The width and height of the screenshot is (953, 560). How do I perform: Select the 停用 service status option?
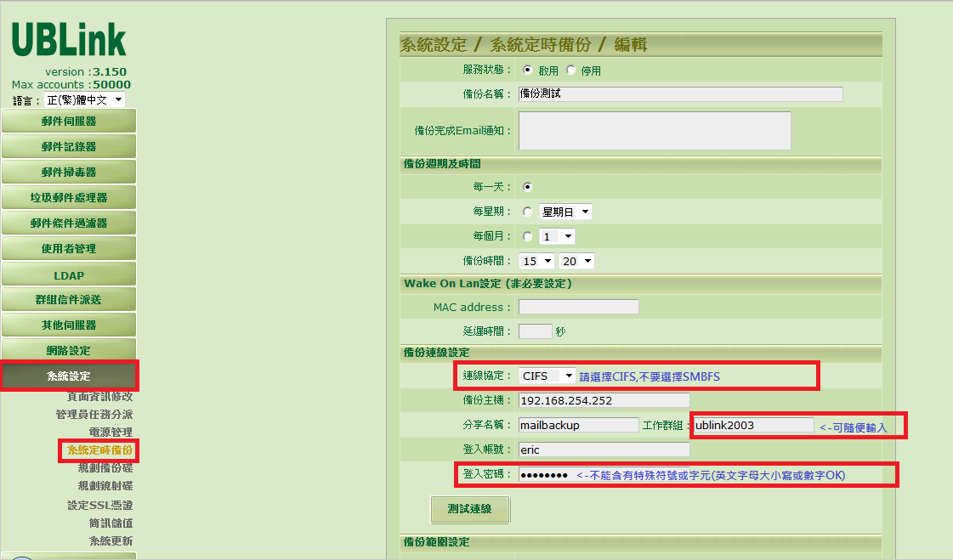[572, 71]
